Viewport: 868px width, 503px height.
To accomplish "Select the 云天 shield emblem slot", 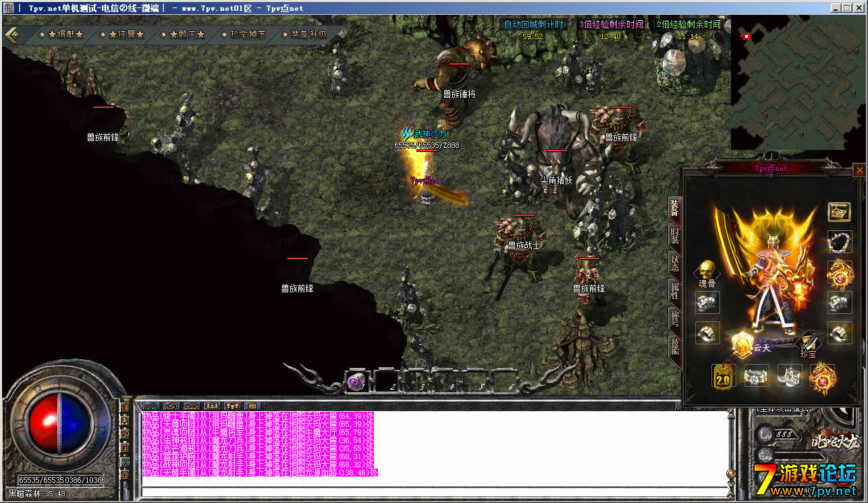I will tap(743, 345).
